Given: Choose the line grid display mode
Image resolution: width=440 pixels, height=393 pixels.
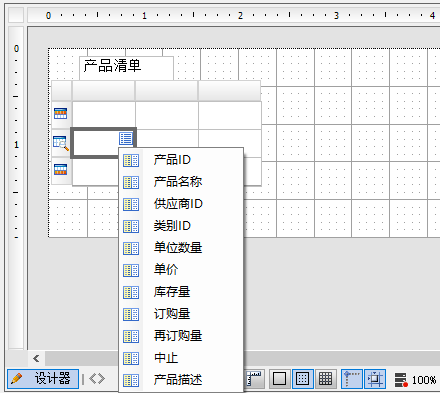Looking at the screenshot, I should point(325,379).
